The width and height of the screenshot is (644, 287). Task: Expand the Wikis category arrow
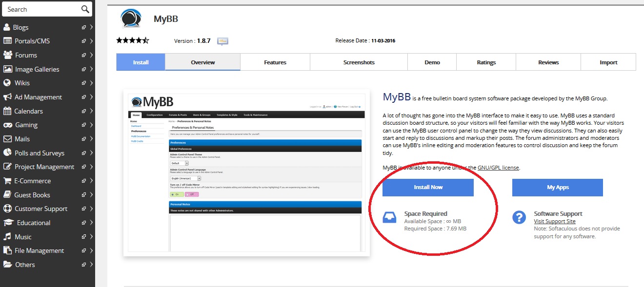91,83
